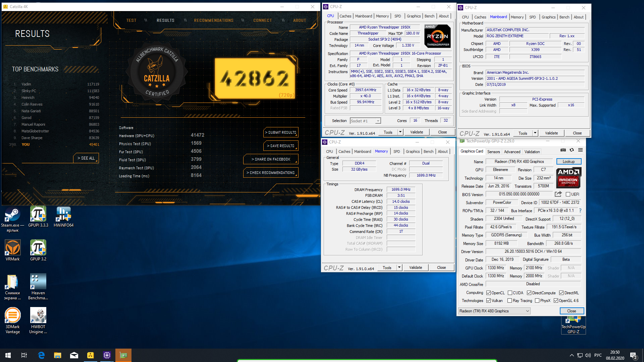Open GPUPI 3.3.3 desktop icon

pyautogui.click(x=38, y=217)
